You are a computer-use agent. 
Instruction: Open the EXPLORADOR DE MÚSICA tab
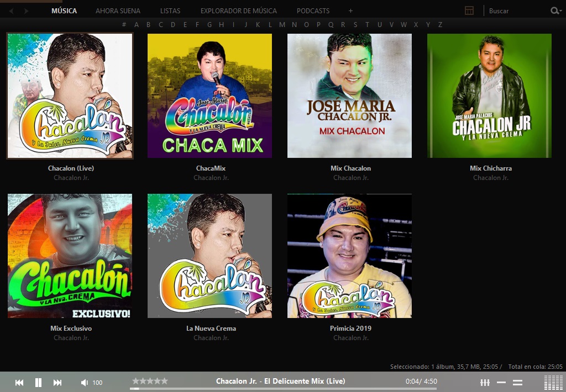(x=240, y=10)
